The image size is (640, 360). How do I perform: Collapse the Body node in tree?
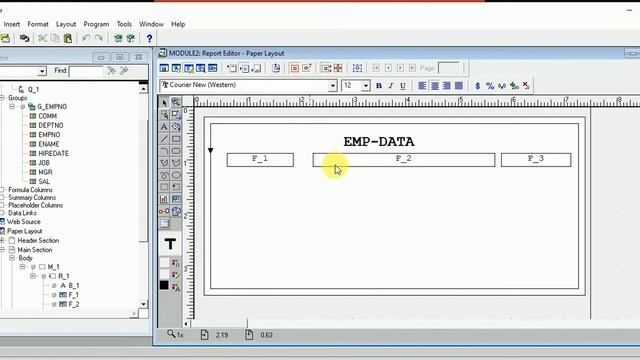[x=12, y=258]
